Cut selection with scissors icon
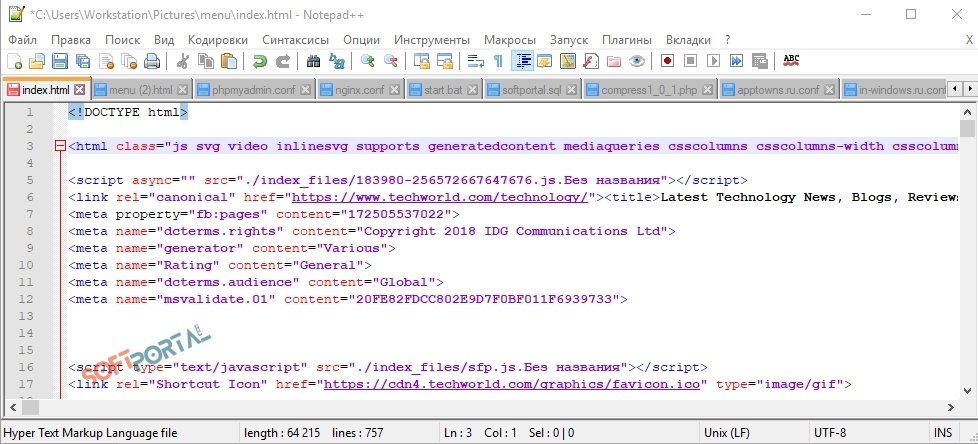 tap(183, 61)
